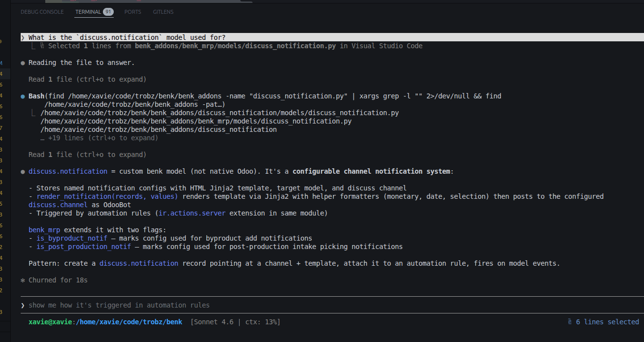Click the 'show me how it's triggered' prompt input

(x=119, y=305)
